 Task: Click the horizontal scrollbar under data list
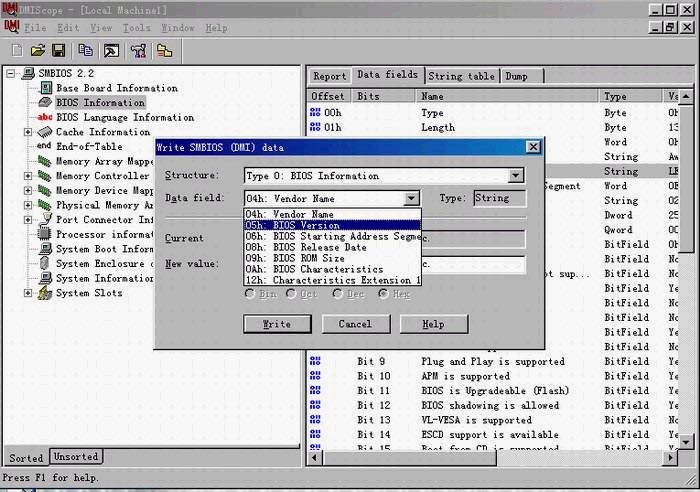click(x=500, y=458)
